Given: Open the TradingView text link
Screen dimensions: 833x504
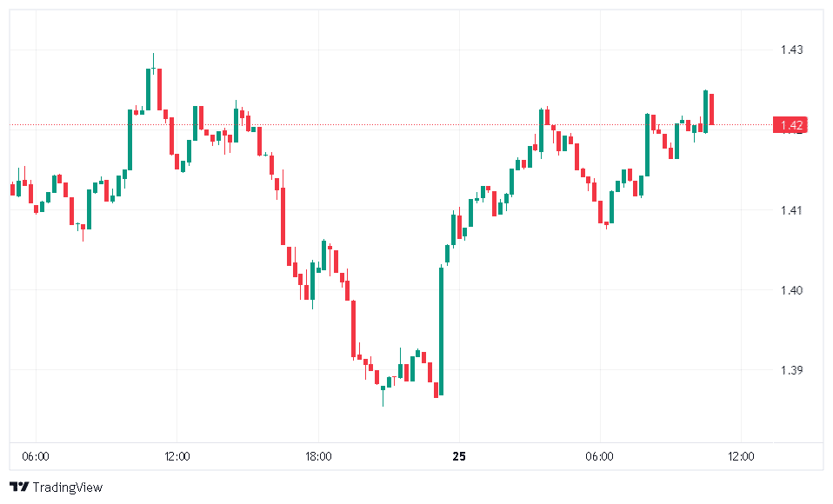Looking at the screenshot, I should (x=67, y=487).
